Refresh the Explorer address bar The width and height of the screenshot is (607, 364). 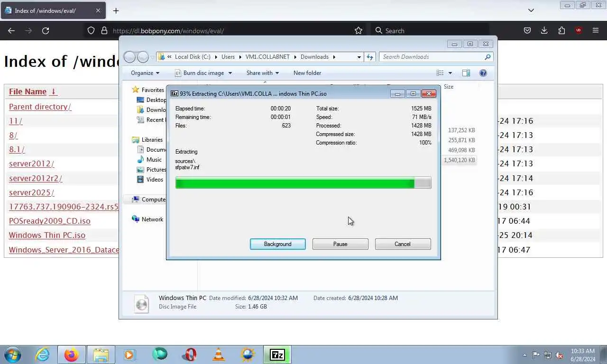[370, 57]
